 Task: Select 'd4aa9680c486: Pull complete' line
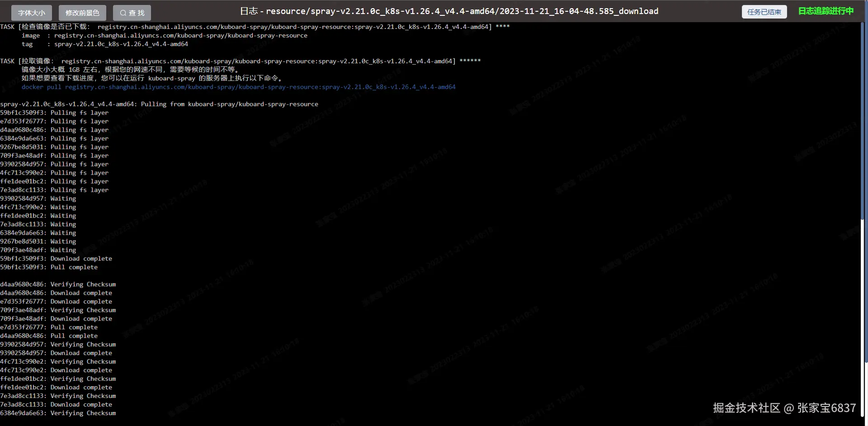pos(49,336)
